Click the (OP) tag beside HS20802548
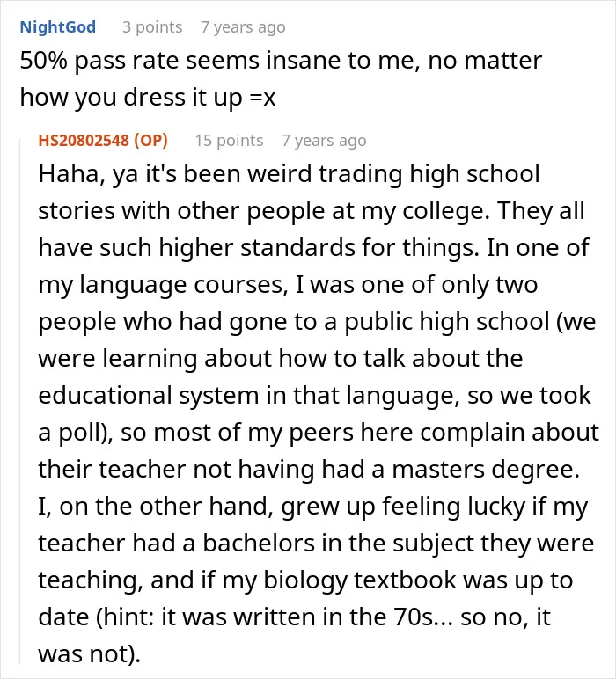Screen dimensions: 616x679 150,141
